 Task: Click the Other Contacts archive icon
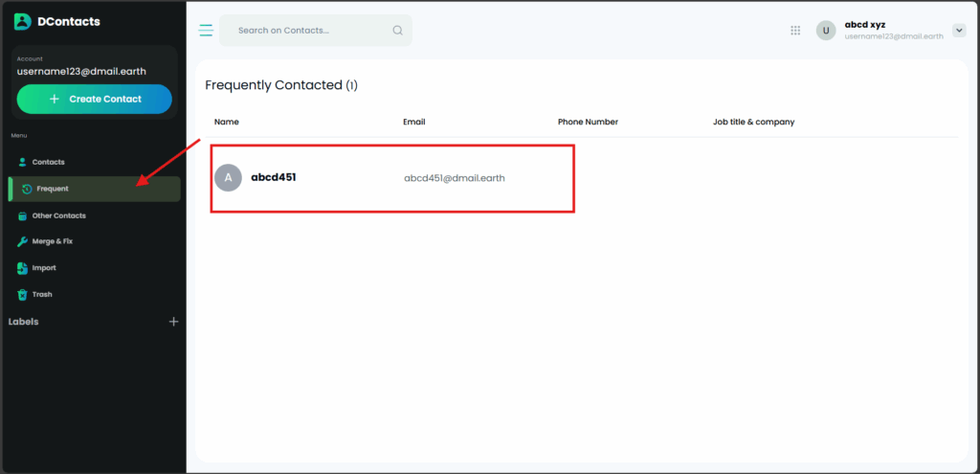(22, 215)
